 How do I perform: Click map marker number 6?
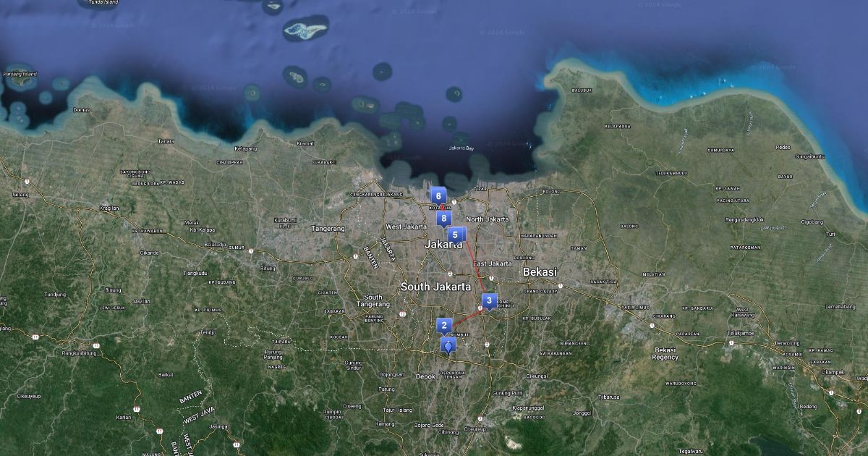pos(438,195)
